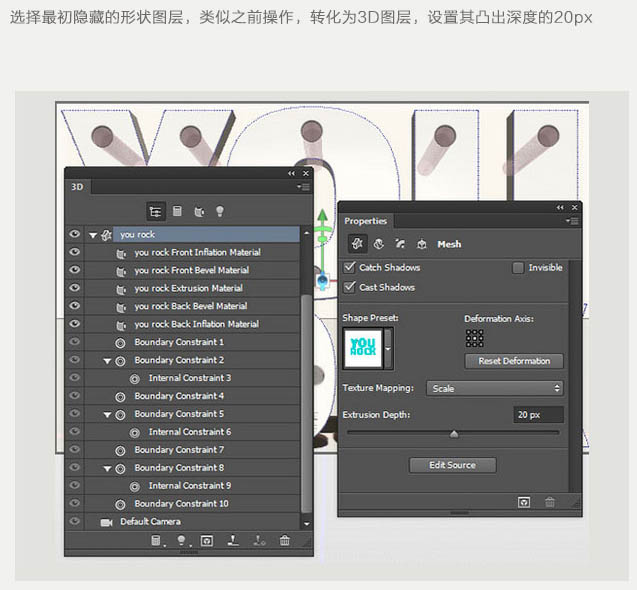637x590 pixels.
Task: Hide you rock Front Inflation Material
Action: [74, 252]
